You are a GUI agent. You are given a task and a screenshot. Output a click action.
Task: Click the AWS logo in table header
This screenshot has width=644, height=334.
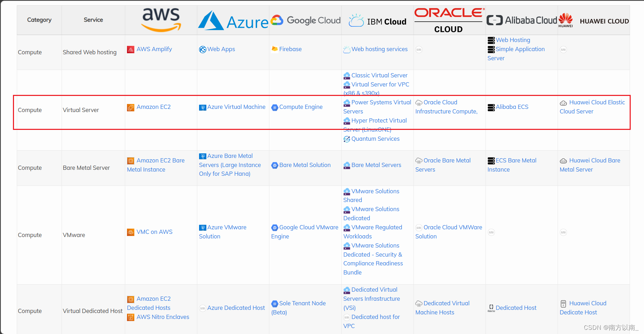point(161,20)
